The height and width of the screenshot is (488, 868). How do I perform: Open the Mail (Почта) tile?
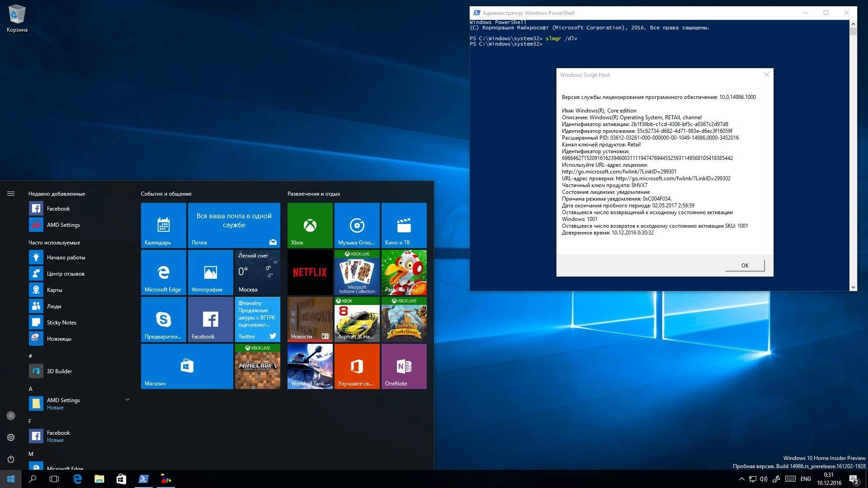tap(234, 225)
